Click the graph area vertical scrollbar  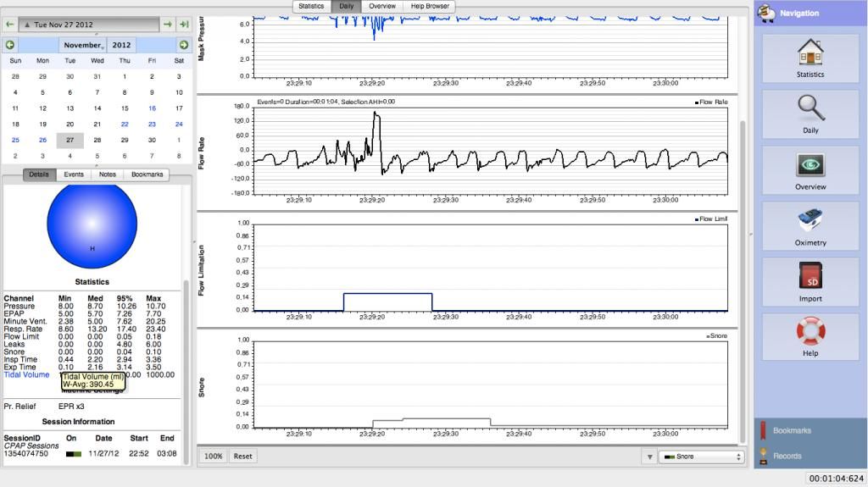743,279
